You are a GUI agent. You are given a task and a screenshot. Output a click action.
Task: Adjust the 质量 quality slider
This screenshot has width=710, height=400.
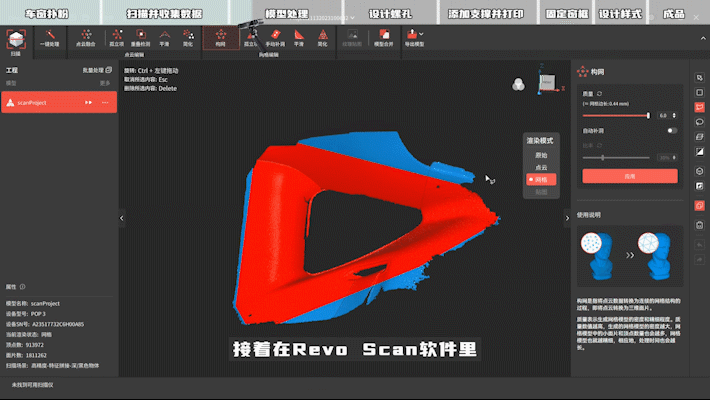648,116
